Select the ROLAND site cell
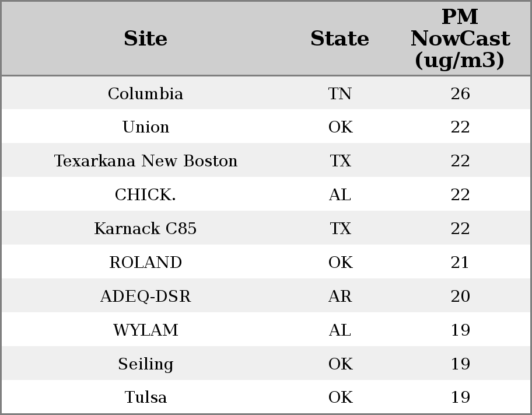532x415 pixels. (146, 263)
